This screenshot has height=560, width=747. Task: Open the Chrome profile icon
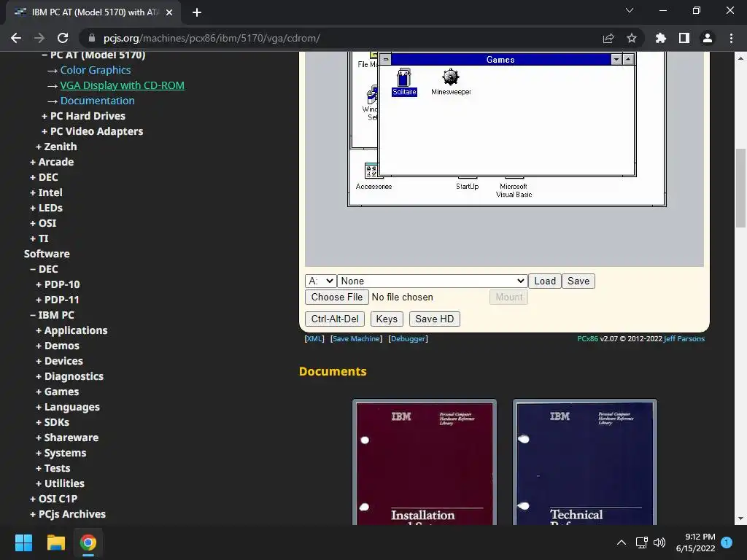tap(708, 38)
